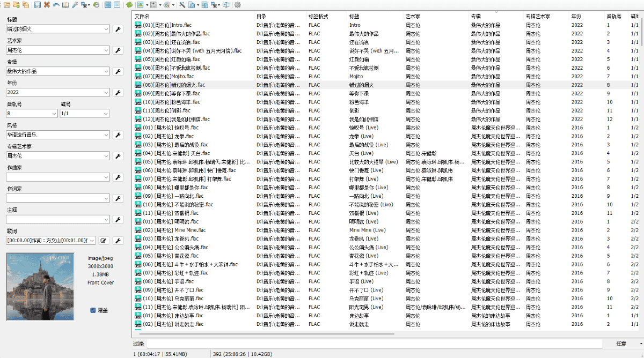The height and width of the screenshot is (358, 644).
Task: Open the 年份 dropdown showing 2022
Action: tap(106, 92)
